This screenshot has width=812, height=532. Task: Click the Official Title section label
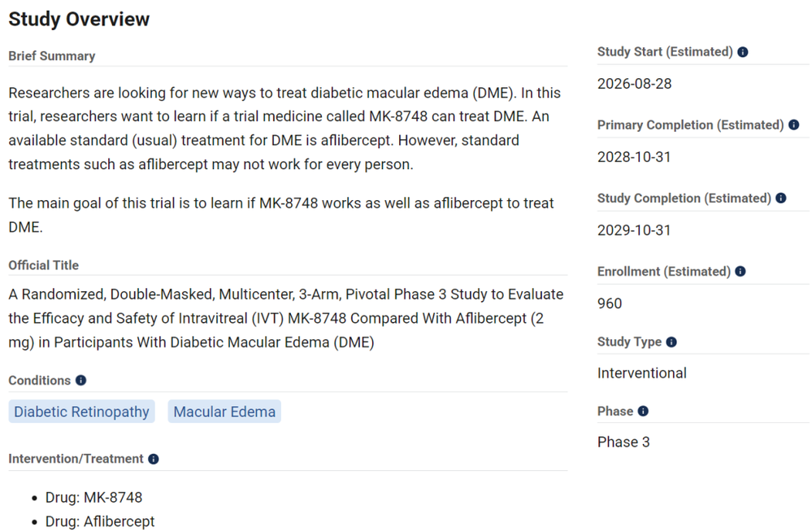(x=44, y=265)
